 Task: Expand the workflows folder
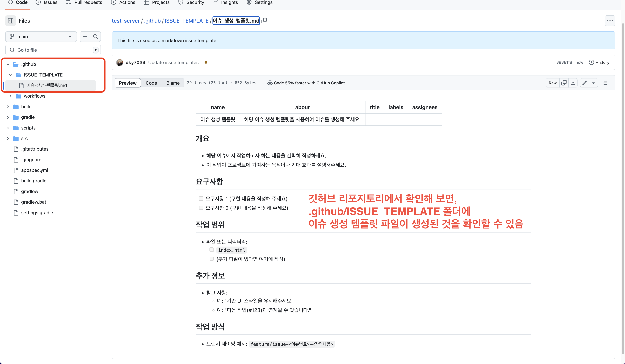point(11,96)
